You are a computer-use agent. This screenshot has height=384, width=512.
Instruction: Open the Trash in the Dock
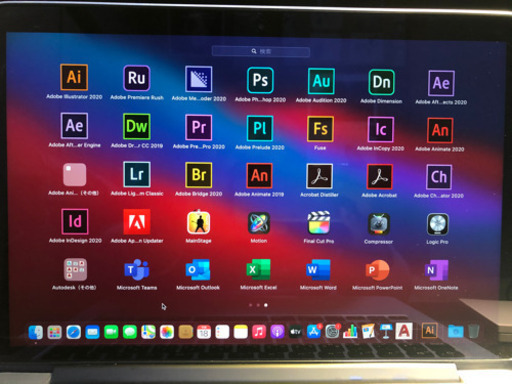pyautogui.click(x=474, y=331)
